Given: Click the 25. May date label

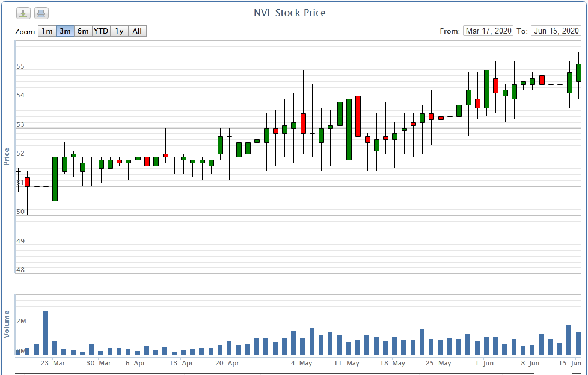Looking at the screenshot, I should tap(438, 363).
